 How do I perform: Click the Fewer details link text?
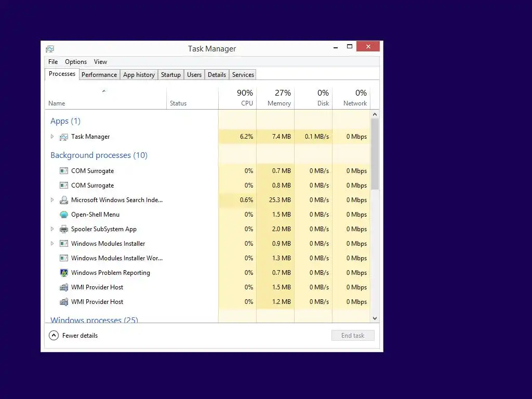80,336
